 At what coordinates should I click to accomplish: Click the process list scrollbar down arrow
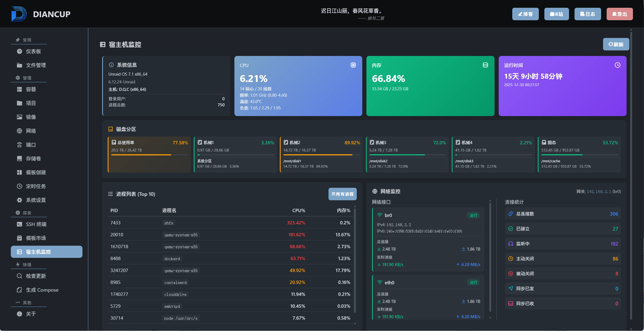[355, 324]
